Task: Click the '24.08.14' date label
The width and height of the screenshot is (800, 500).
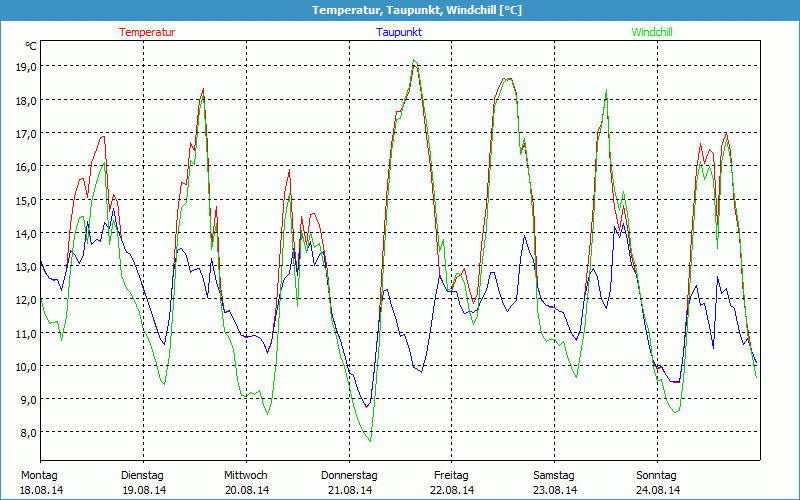Action: click(658, 490)
